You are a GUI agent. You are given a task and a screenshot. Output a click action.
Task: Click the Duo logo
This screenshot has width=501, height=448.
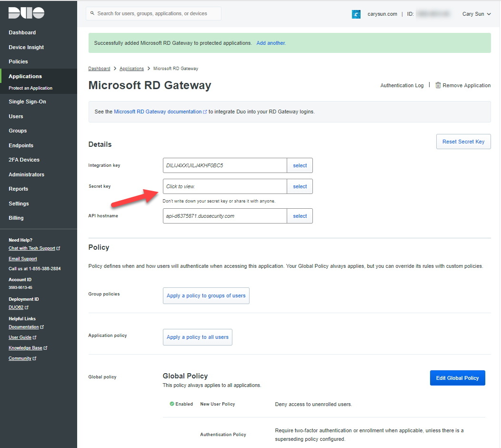(26, 13)
